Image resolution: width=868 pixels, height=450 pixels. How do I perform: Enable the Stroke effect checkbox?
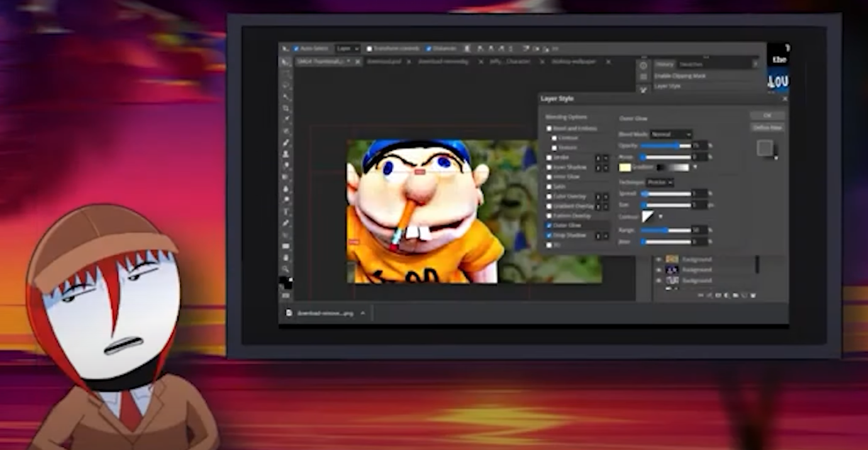(x=549, y=157)
